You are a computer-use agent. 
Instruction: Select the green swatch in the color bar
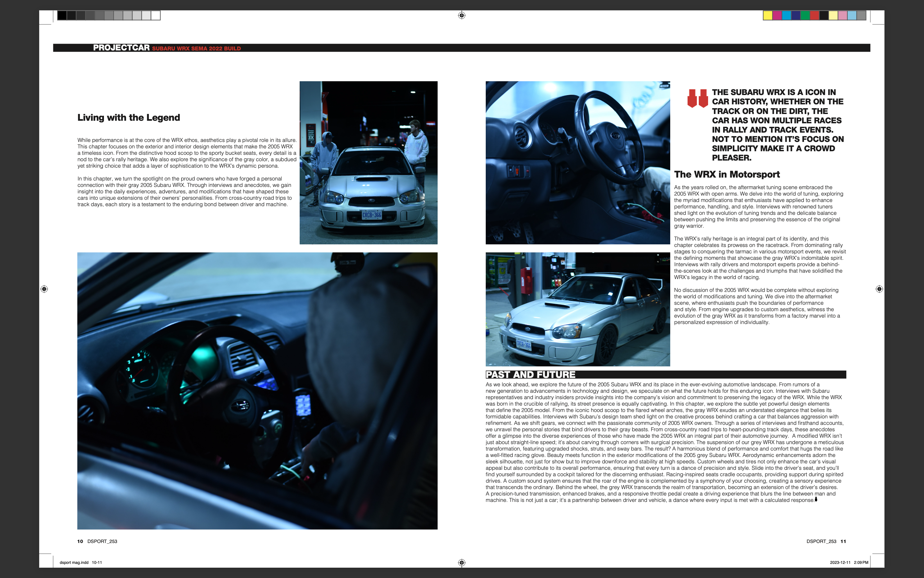point(805,16)
